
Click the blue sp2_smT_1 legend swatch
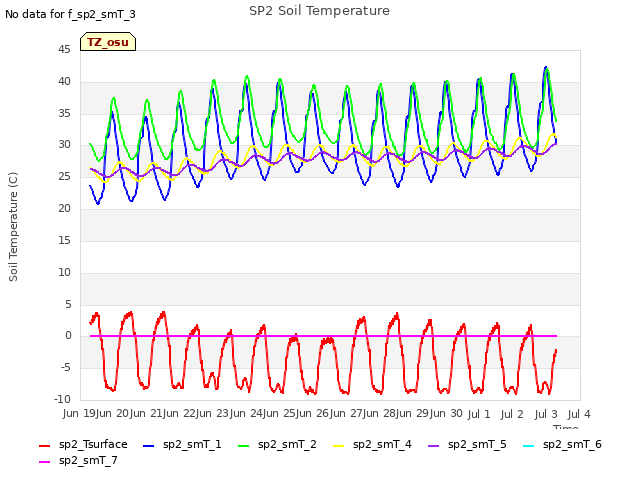149,446
